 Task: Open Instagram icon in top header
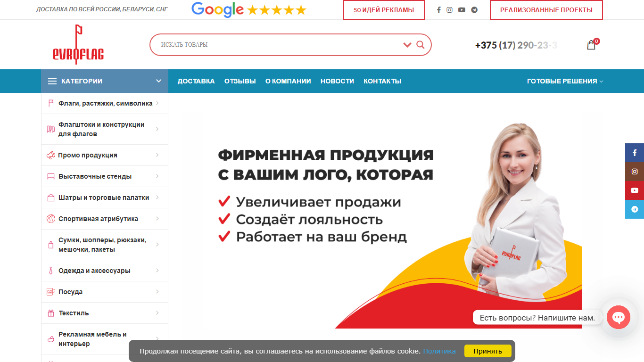[x=450, y=10]
